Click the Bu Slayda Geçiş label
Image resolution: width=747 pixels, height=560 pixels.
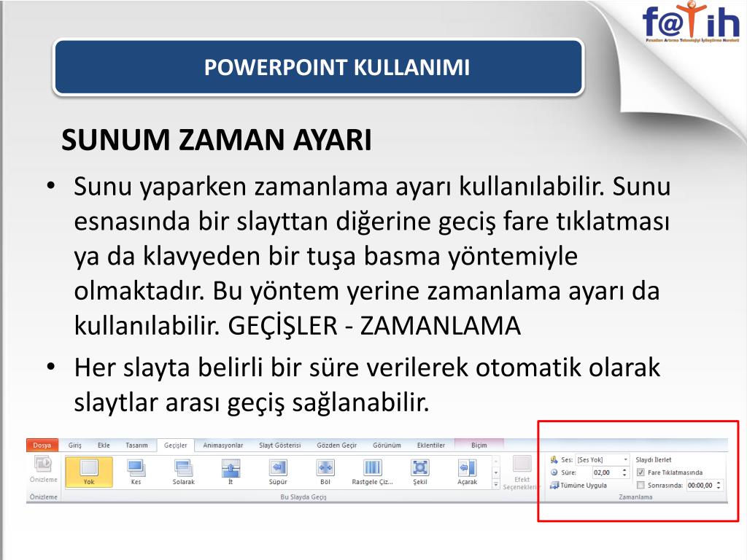pos(303,497)
